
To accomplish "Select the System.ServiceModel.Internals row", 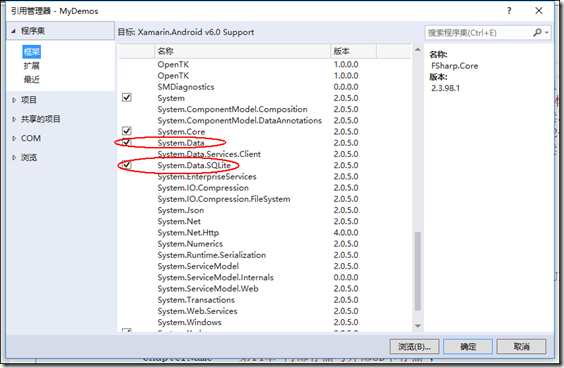I will point(265,277).
